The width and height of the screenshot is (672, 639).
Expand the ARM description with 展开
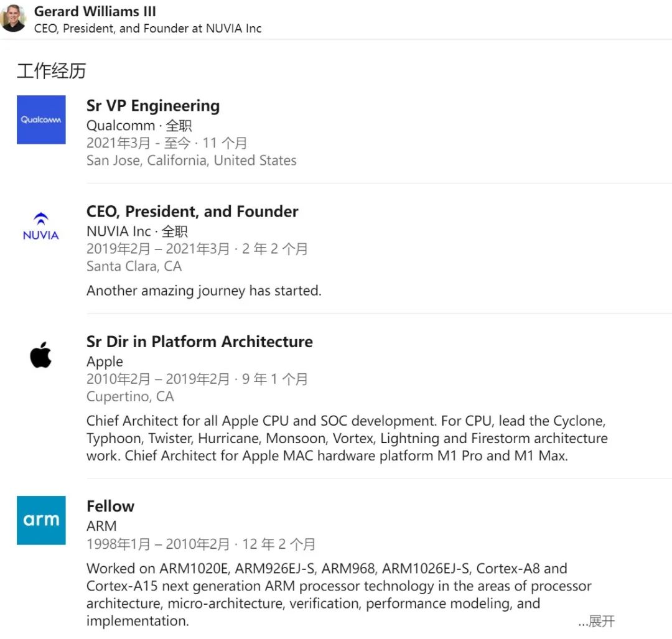click(x=597, y=621)
